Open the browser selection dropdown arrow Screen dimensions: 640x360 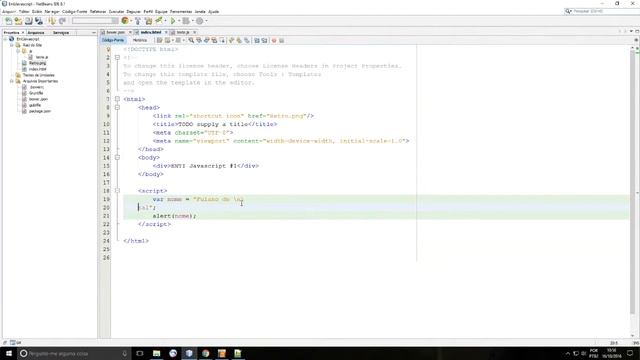131,21
